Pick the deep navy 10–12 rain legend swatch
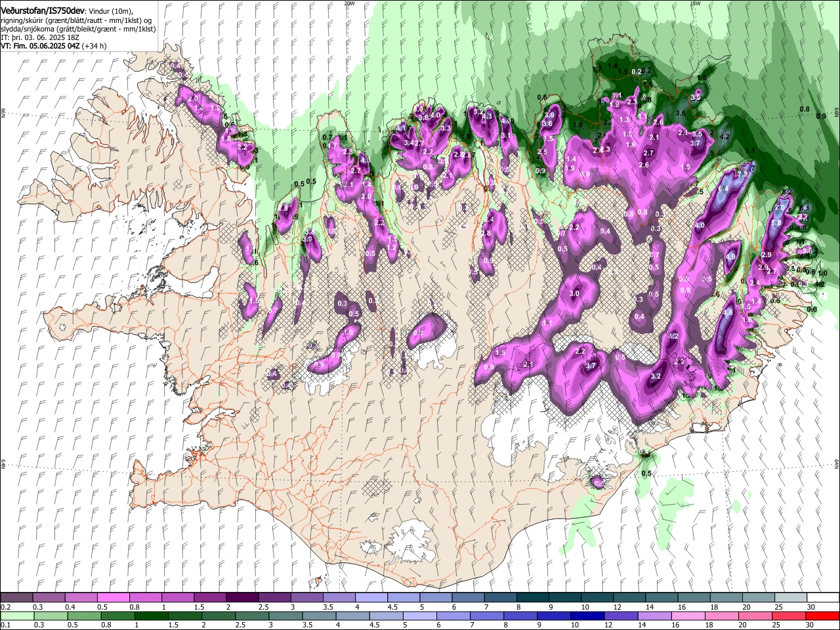Image resolution: width=840 pixels, height=630 pixels. pos(587,616)
